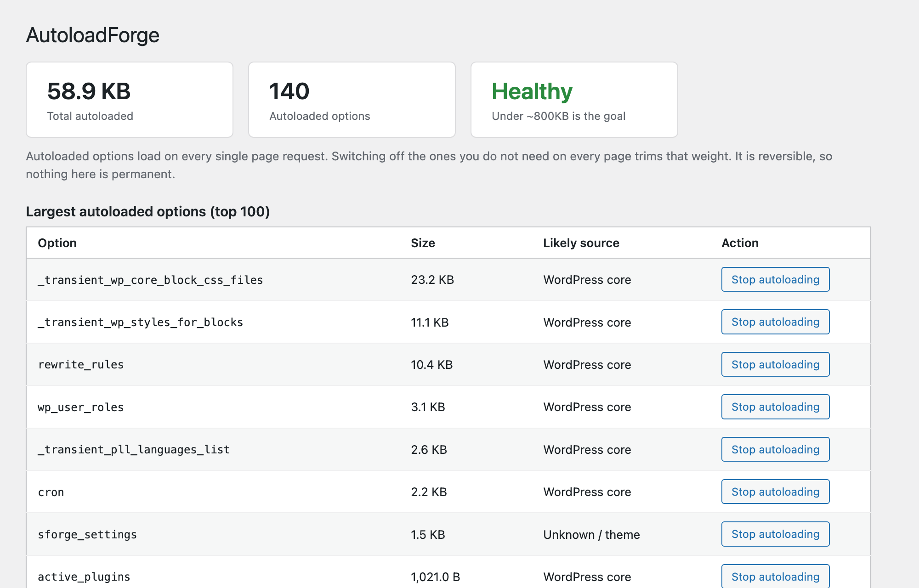Click the Autoloaded options card label
919x588 pixels.
tap(320, 116)
